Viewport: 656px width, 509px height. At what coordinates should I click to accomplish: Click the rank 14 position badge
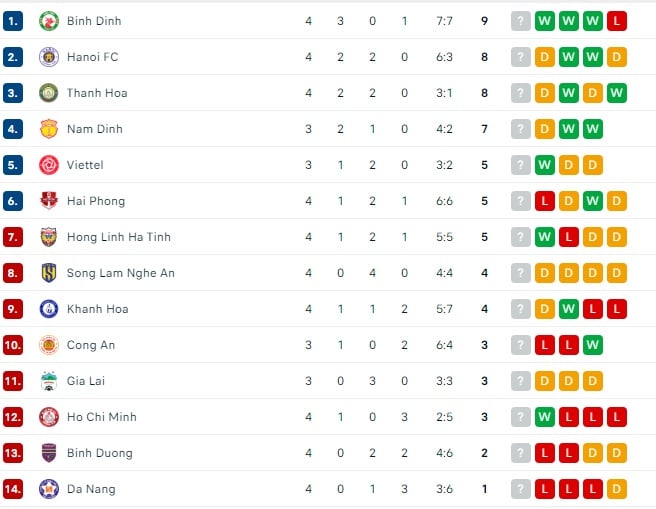tap(13, 489)
